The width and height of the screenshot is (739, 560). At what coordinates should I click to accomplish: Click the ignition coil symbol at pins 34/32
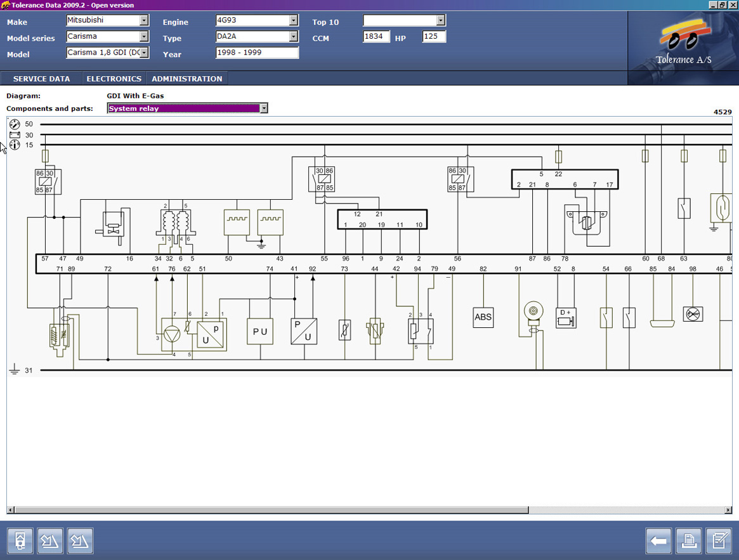coord(176,224)
